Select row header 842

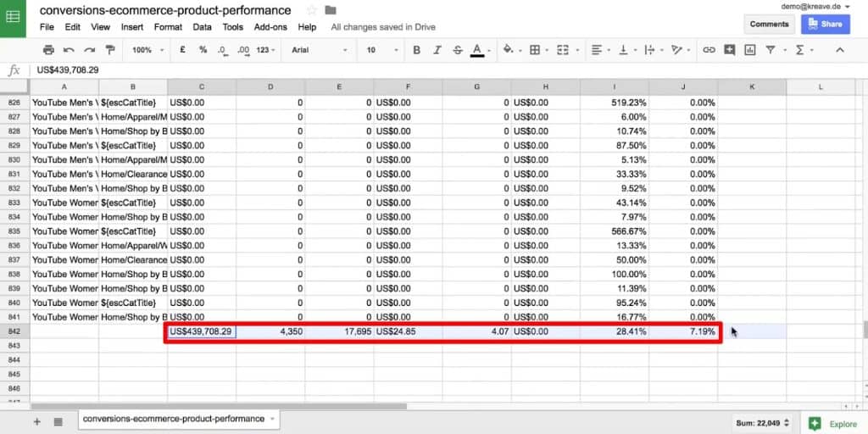point(15,331)
